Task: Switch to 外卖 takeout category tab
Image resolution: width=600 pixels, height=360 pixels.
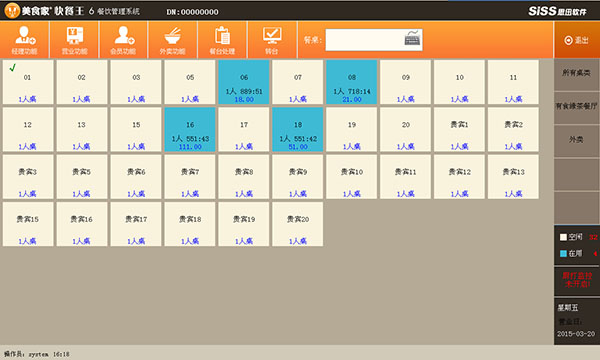Action: [576, 140]
